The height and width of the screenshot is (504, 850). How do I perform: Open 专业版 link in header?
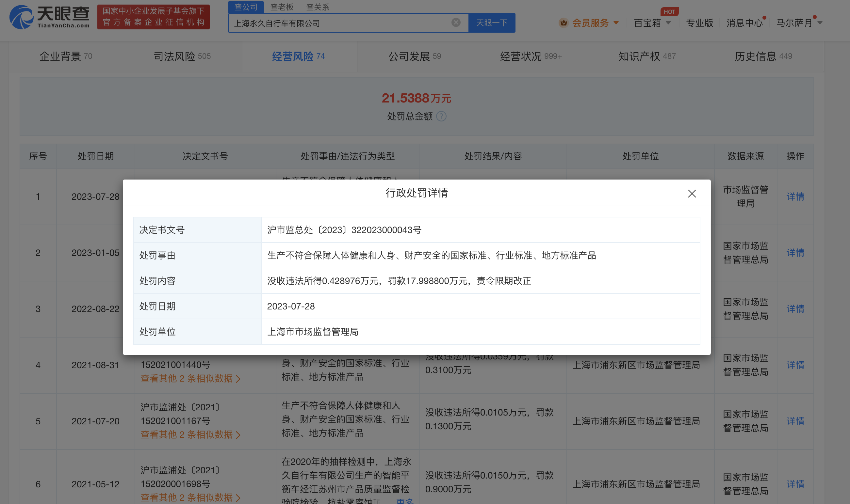(699, 23)
